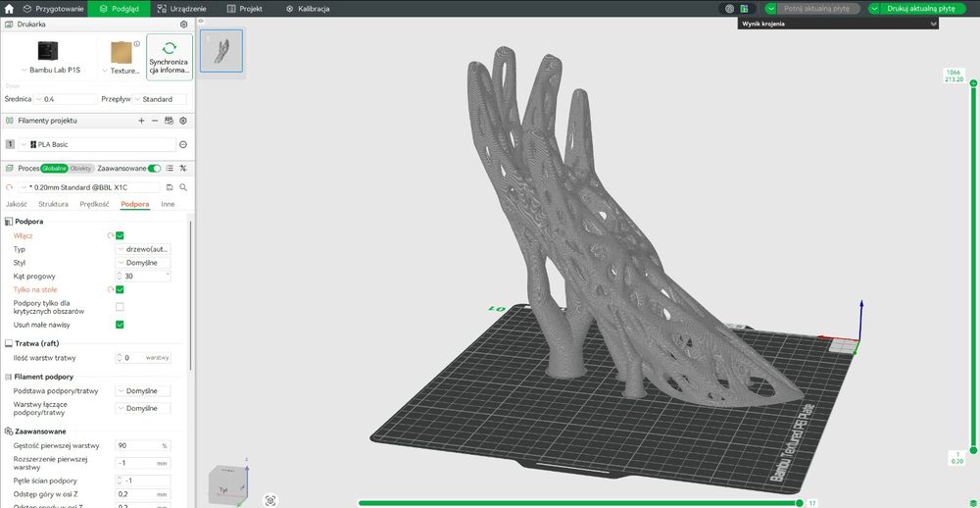Click the Synchronizacja informacji sync icon
Screen dimensions: 980x508
click(x=169, y=48)
